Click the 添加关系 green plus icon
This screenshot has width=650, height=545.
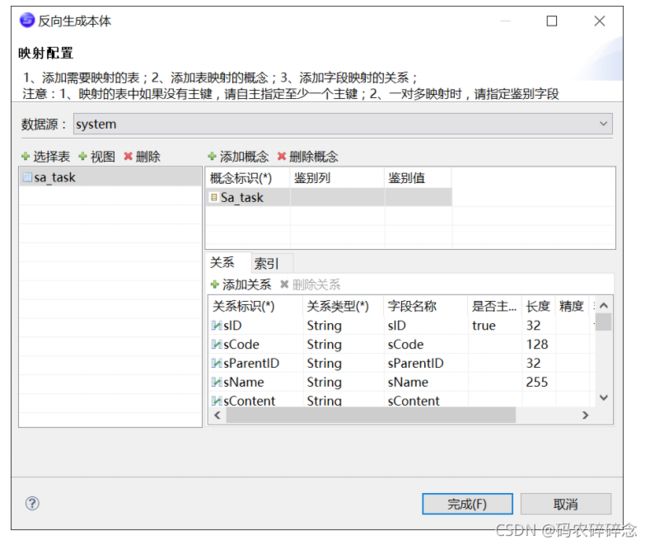point(214,285)
